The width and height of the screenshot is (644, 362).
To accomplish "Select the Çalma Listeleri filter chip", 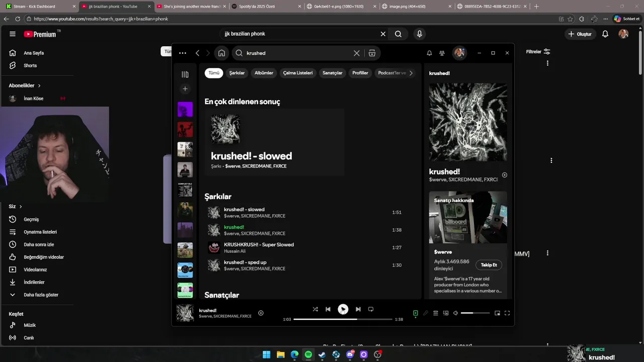I will coord(298,73).
